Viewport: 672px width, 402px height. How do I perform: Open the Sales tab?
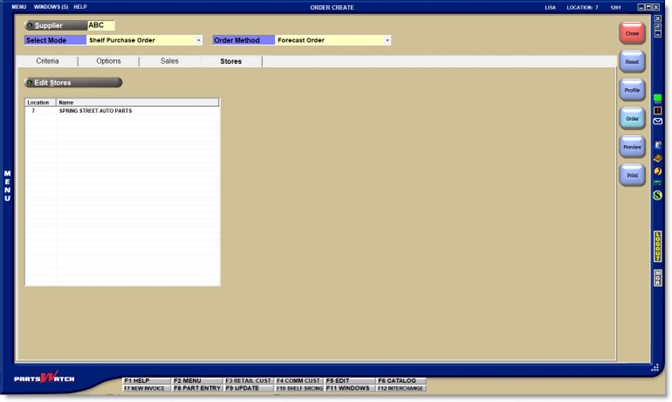(169, 61)
